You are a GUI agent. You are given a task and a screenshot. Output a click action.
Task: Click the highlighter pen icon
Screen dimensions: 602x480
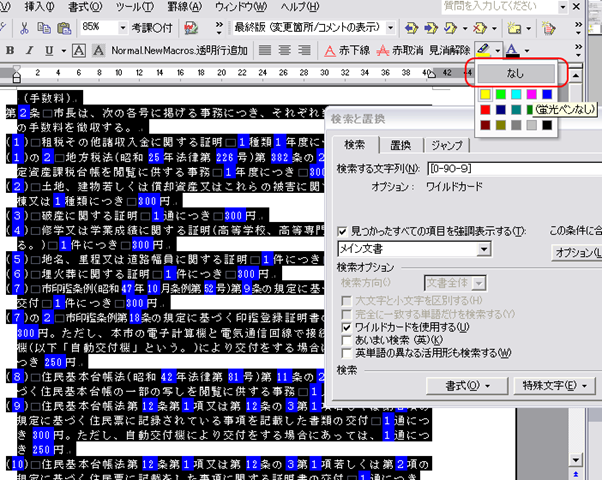pyautogui.click(x=483, y=50)
